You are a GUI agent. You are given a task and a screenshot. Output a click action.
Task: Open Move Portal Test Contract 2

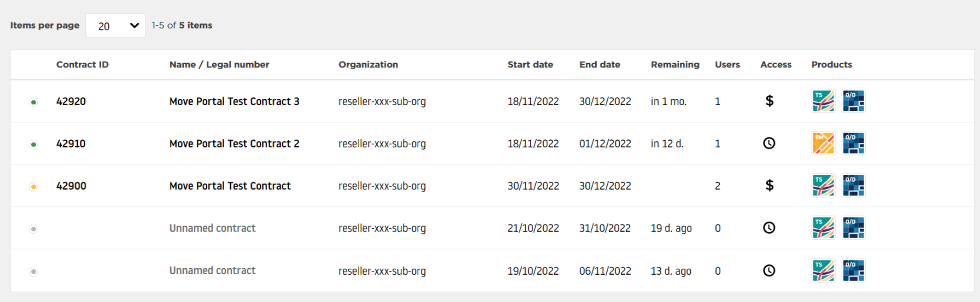235,143
